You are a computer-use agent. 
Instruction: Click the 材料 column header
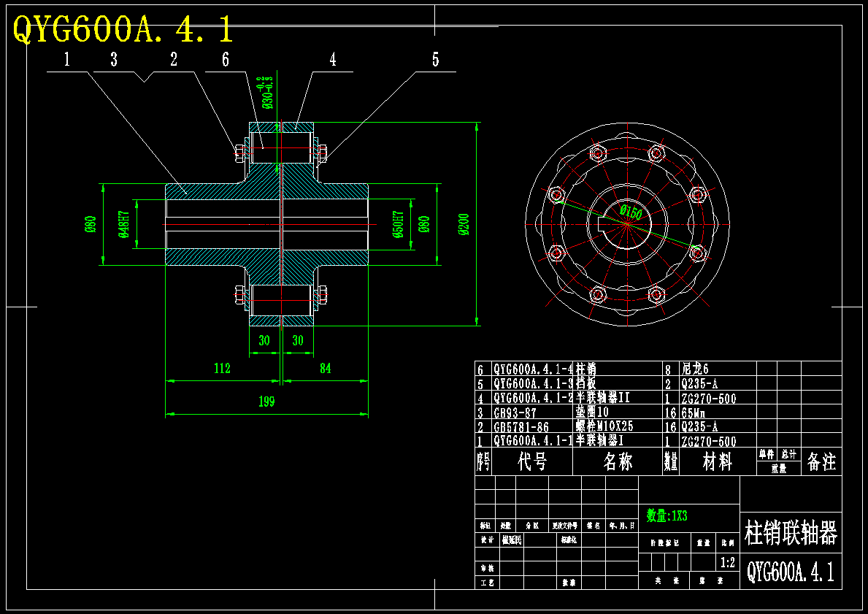[x=718, y=461]
